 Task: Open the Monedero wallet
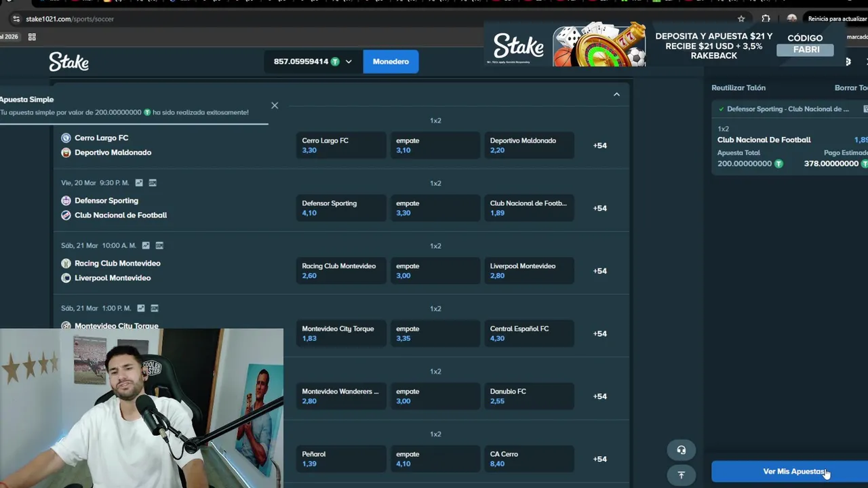tap(391, 62)
